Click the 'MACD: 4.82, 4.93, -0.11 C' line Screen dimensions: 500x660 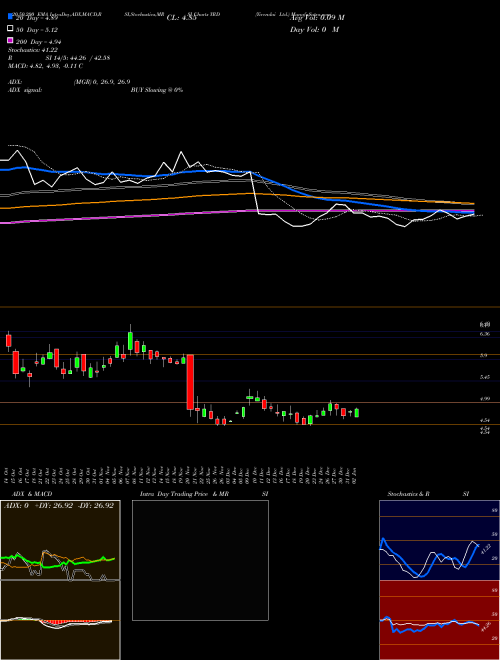coord(45,66)
